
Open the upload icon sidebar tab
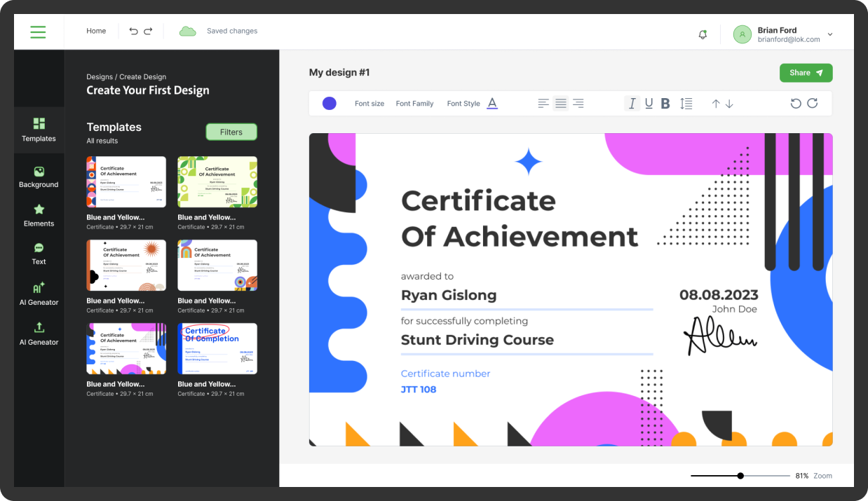(39, 334)
